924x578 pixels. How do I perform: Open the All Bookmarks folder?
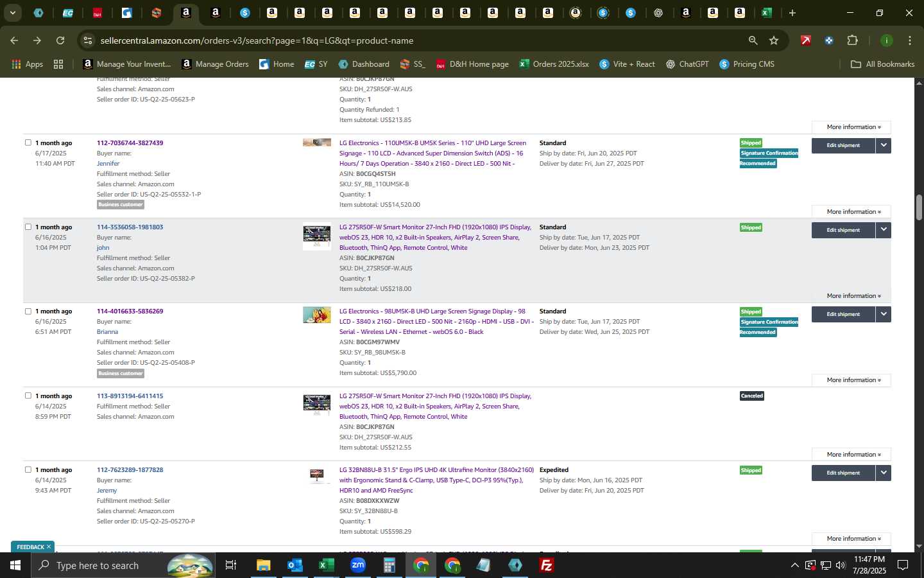click(x=883, y=64)
